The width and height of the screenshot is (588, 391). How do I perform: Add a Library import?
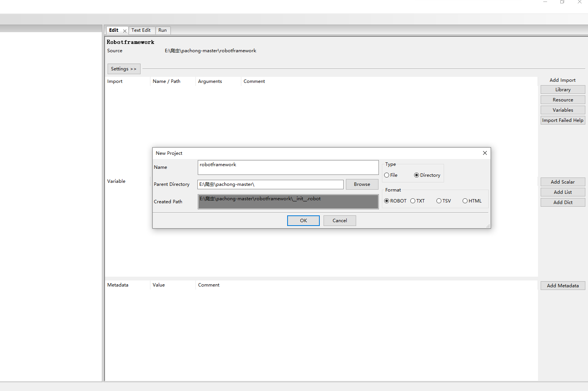(x=563, y=90)
